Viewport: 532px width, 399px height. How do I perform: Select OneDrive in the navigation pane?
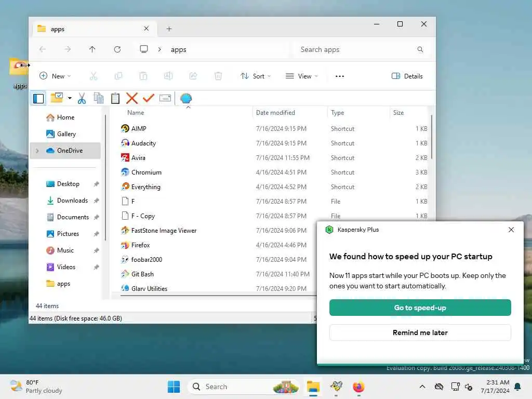click(65, 151)
